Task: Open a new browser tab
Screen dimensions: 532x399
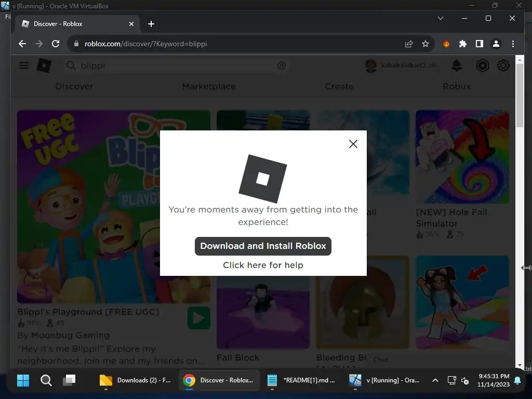Action: click(x=151, y=24)
